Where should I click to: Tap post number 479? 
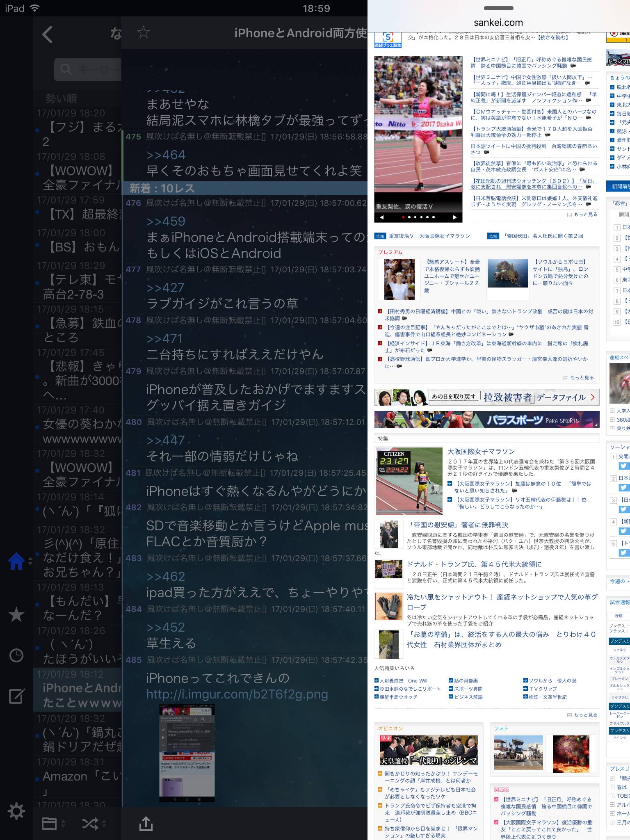coord(133,371)
